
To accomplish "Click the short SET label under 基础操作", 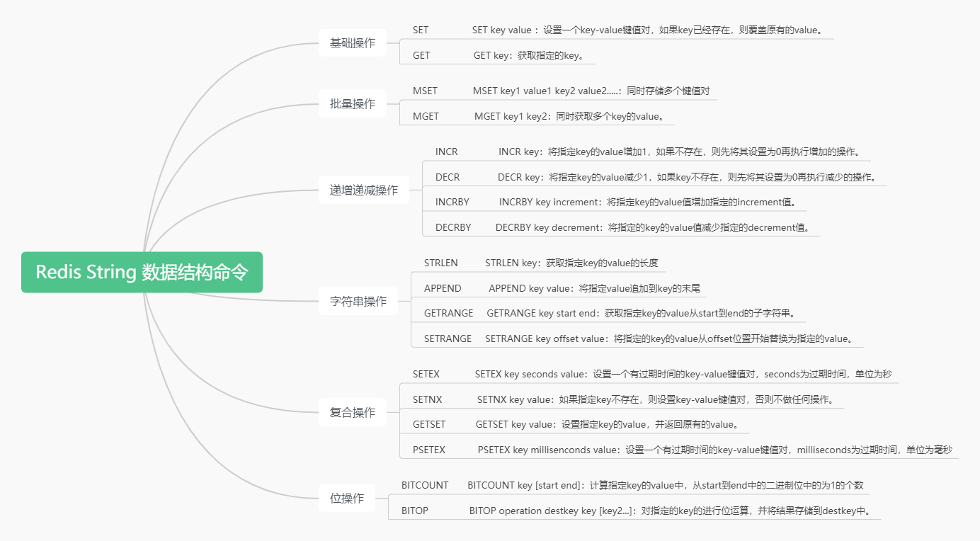I will [x=421, y=30].
